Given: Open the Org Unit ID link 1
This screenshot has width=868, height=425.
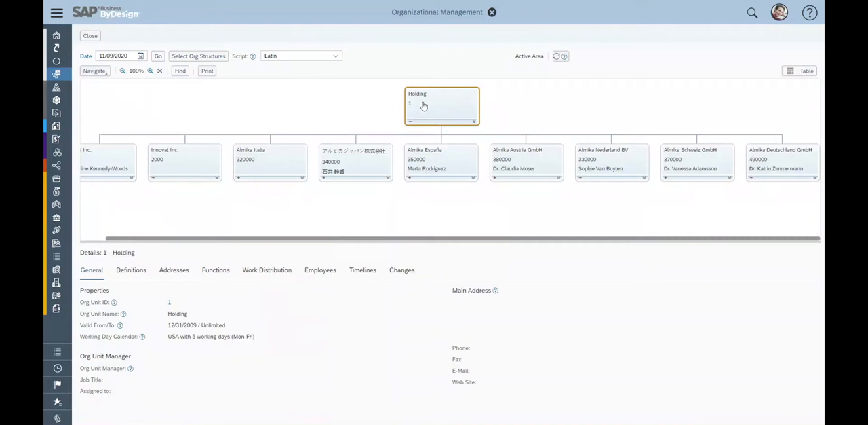Looking at the screenshot, I should [170, 302].
